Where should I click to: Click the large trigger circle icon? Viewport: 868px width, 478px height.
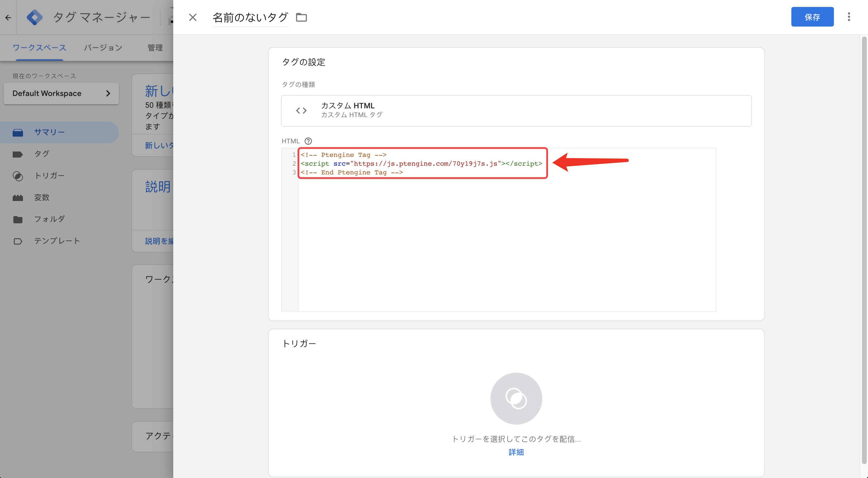(x=516, y=398)
